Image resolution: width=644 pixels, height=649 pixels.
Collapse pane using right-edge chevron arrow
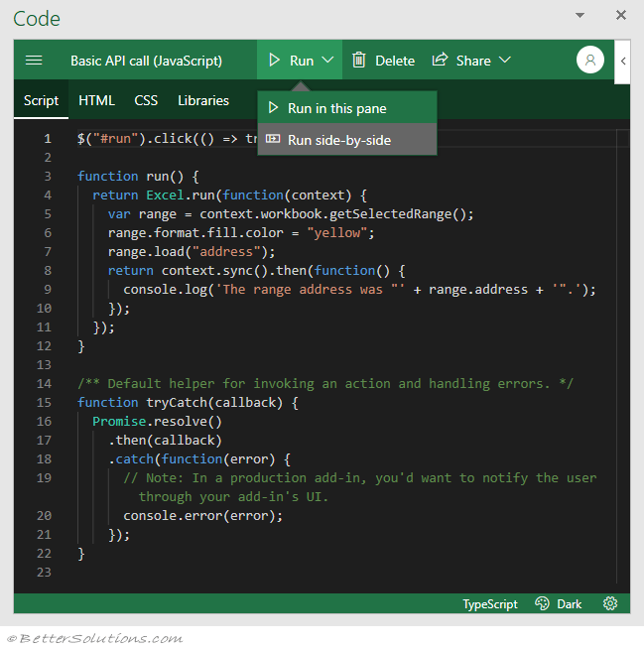pos(622,61)
